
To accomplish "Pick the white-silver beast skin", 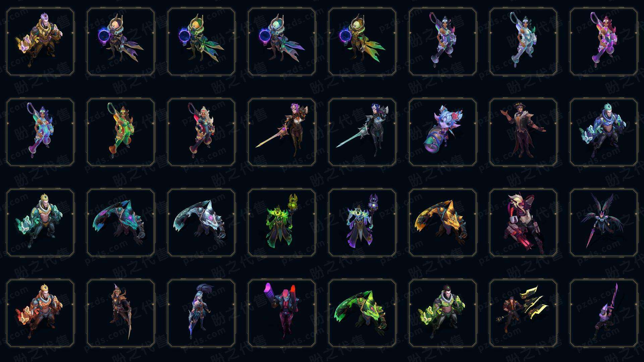I will 201,223.
